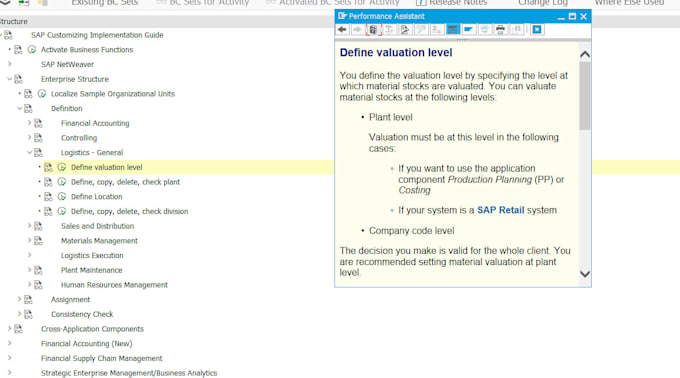Open documentation icon for Materials Management node
Viewport: 680px width, 378px height.
tap(38, 241)
